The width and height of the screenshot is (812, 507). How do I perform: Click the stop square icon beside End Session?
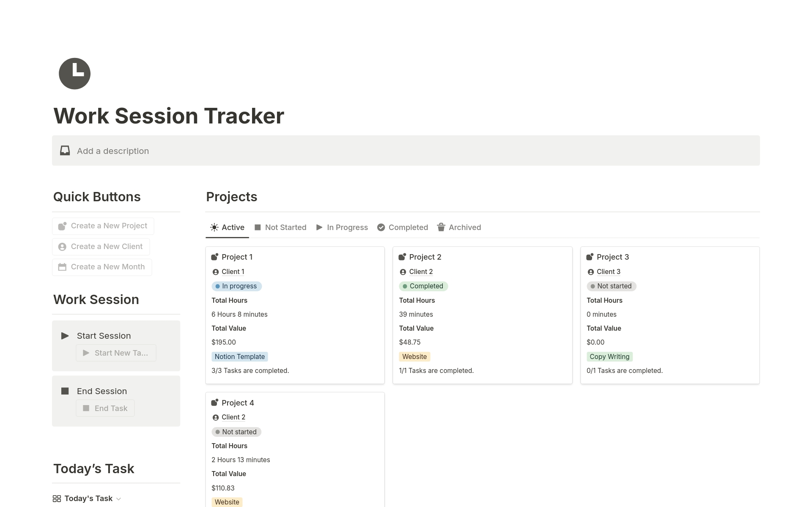click(65, 391)
